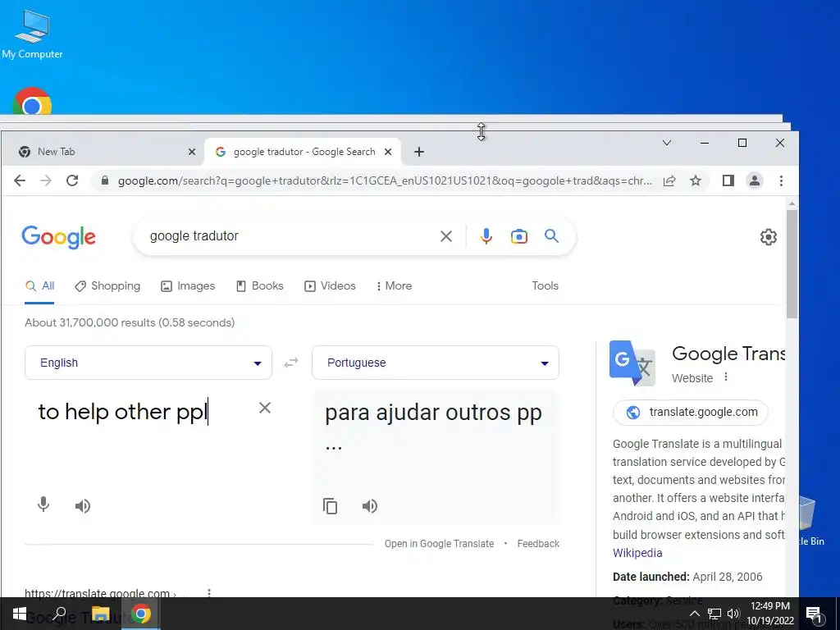Listen to the English source text
Screen dimensions: 840x630
(x=83, y=505)
